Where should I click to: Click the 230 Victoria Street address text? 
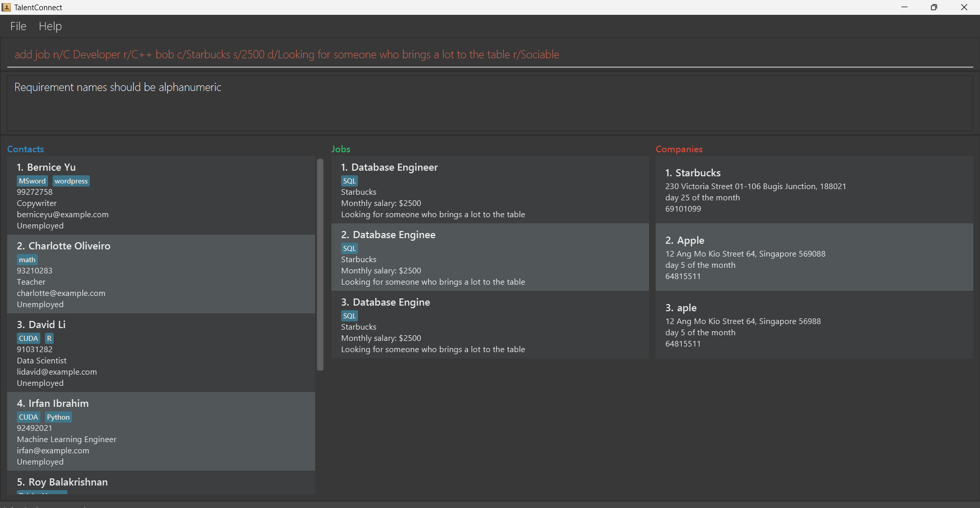tap(755, 187)
